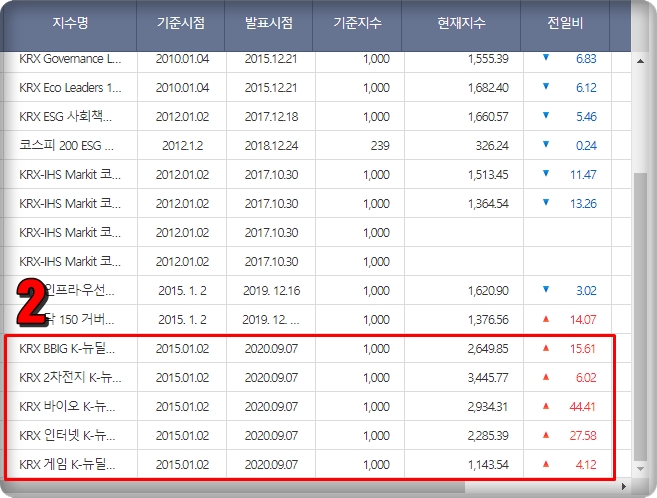Screen dimensions: 657x498
Task: Click the change value 15.61
Action: point(583,348)
